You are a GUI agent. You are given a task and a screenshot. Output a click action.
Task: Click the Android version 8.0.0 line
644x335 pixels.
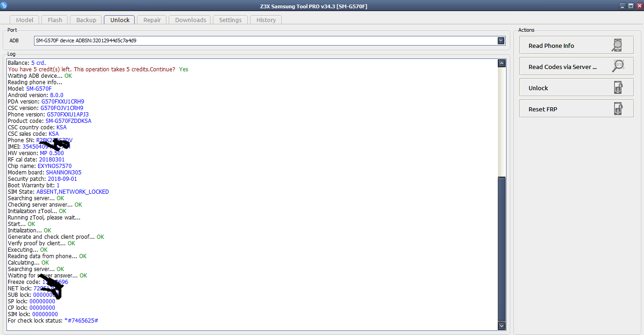pyautogui.click(x=35, y=95)
